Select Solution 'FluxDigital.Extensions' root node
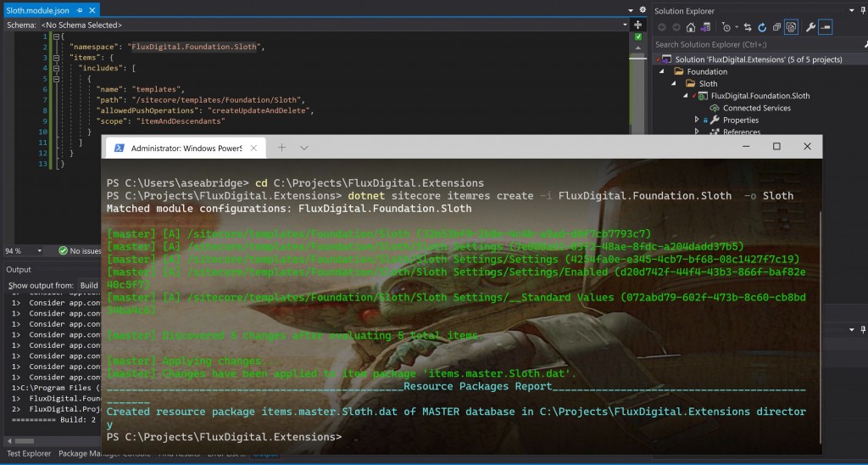Screen dimensions: 868x465 [759, 59]
